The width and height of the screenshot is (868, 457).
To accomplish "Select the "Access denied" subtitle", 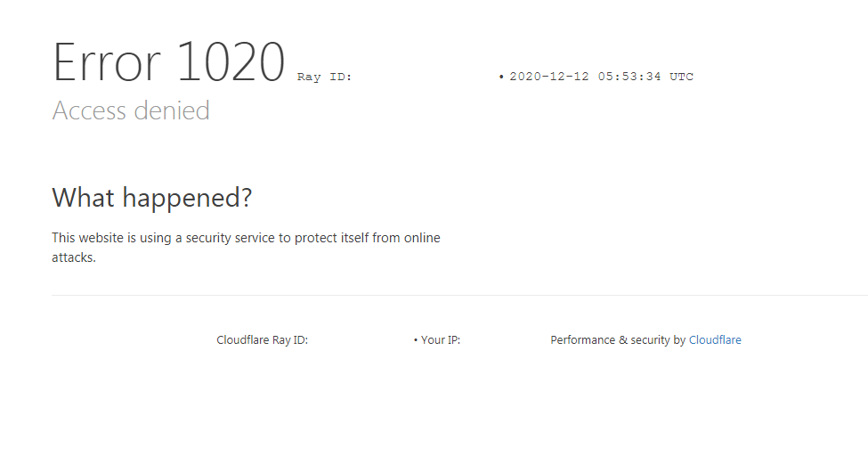I will 131,110.
